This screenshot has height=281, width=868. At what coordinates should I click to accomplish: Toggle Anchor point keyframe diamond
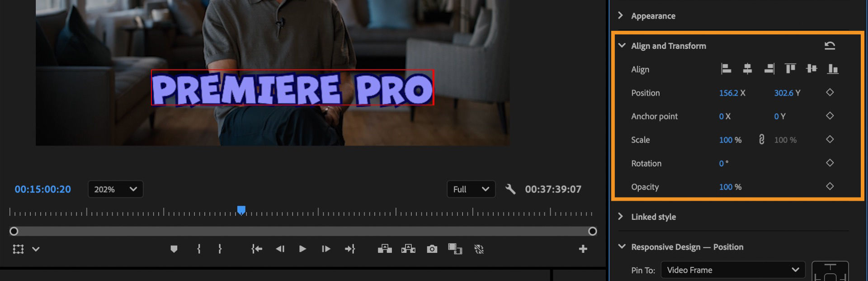point(830,116)
